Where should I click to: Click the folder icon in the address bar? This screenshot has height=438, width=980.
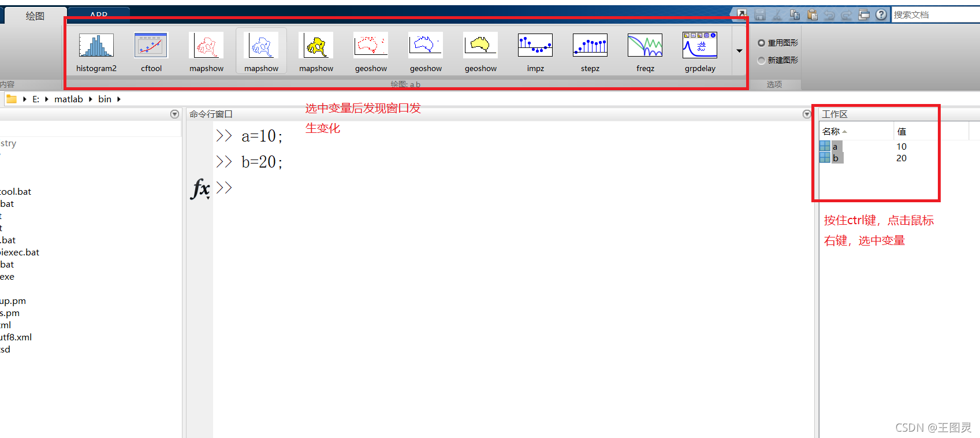tap(11, 99)
